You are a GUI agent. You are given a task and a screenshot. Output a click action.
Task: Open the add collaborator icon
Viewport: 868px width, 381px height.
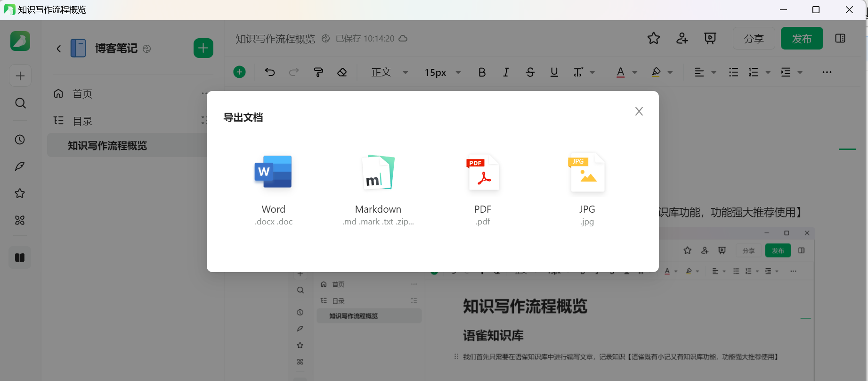(682, 39)
